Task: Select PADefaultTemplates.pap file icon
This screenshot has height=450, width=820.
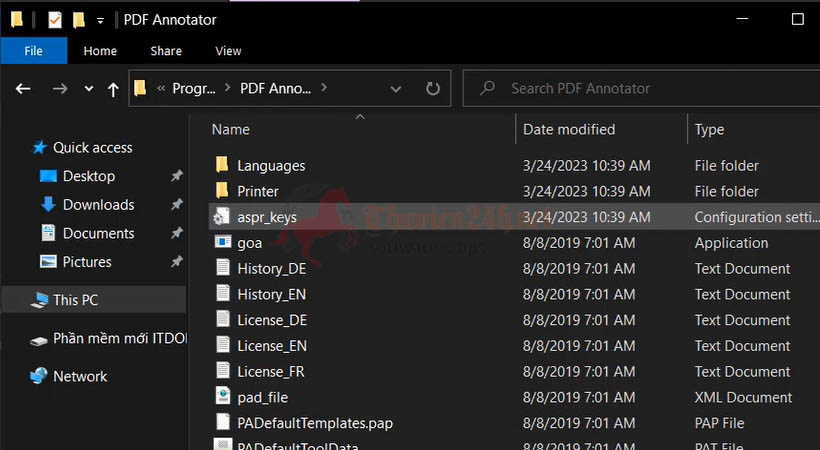Action: click(223, 422)
